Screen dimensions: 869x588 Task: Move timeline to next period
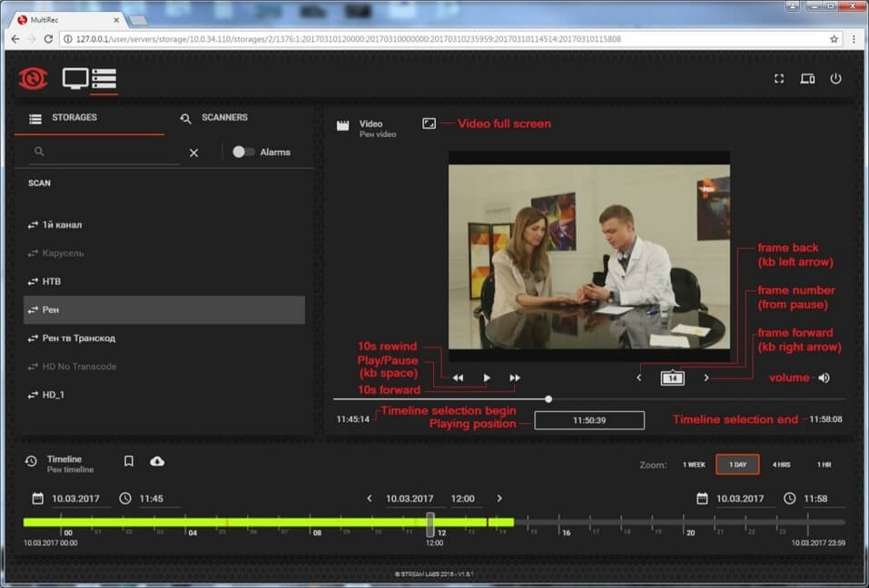pos(499,498)
